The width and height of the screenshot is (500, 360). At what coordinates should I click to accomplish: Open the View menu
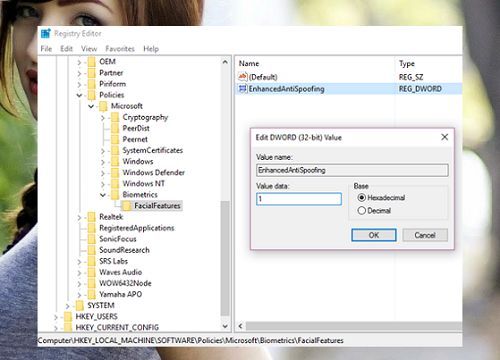pos(89,49)
